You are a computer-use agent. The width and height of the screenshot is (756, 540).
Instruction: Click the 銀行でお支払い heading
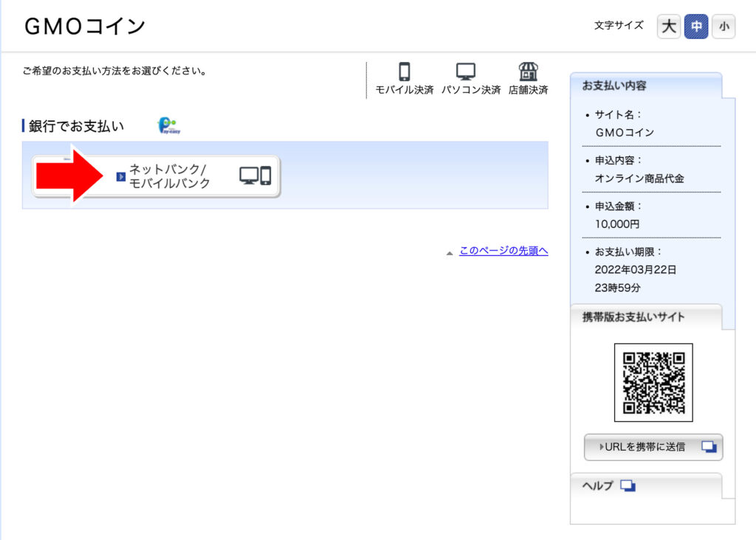click(x=76, y=126)
